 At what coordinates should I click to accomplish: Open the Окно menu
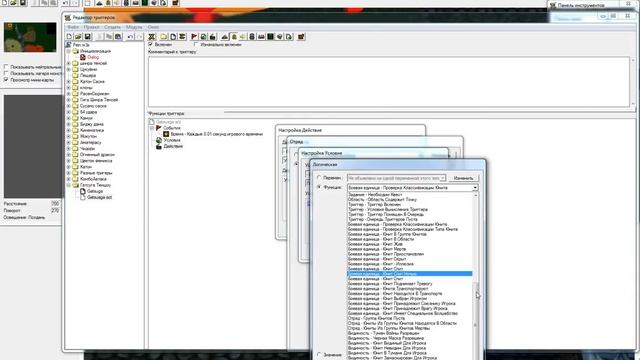click(x=153, y=27)
